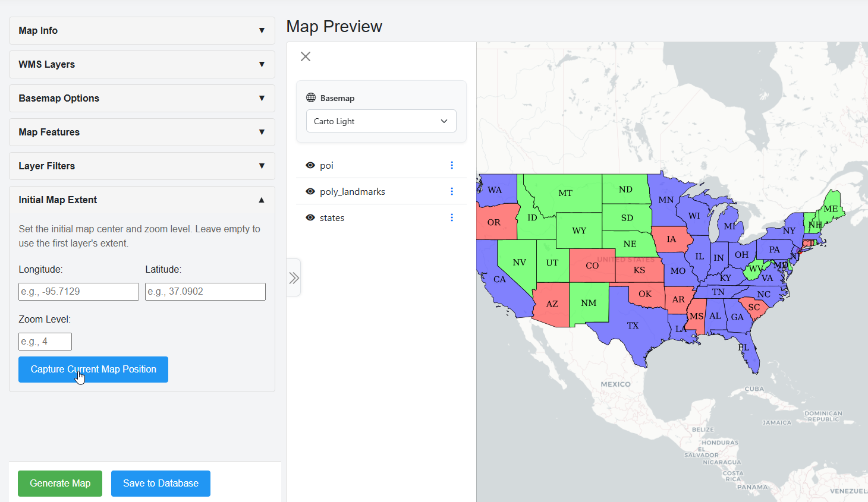Click the green Generate Map button
The width and height of the screenshot is (868, 502).
[x=60, y=484]
